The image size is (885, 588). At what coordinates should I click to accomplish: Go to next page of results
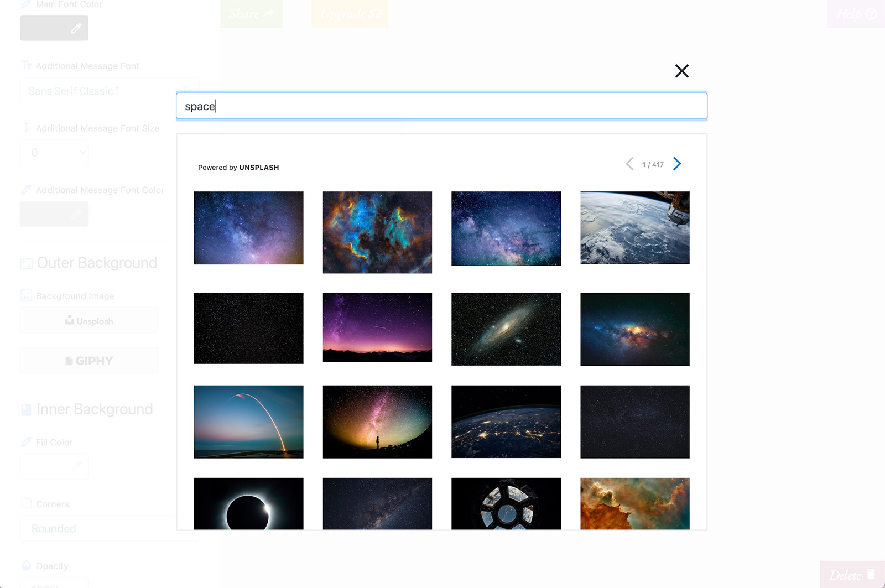pyautogui.click(x=677, y=164)
